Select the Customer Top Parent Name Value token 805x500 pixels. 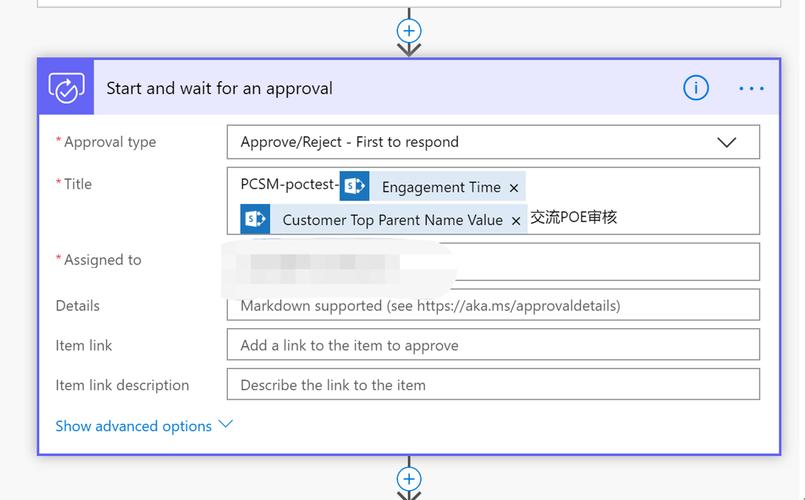(x=384, y=219)
